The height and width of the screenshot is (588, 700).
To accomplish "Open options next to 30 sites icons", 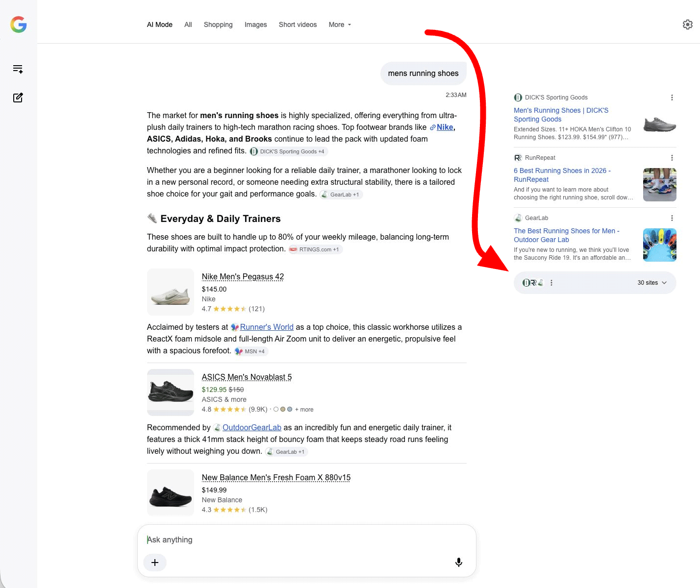I will point(551,283).
